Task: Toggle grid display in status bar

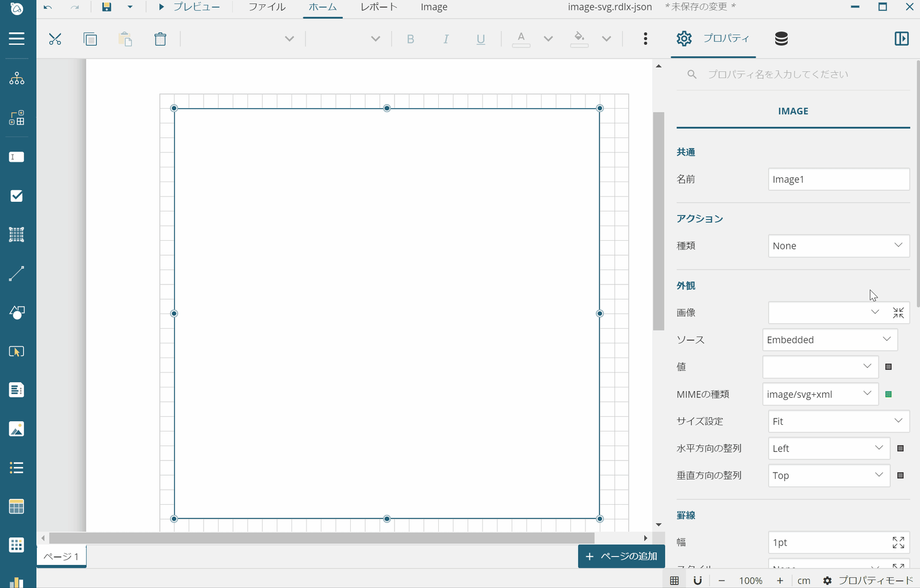Action: pyautogui.click(x=674, y=581)
